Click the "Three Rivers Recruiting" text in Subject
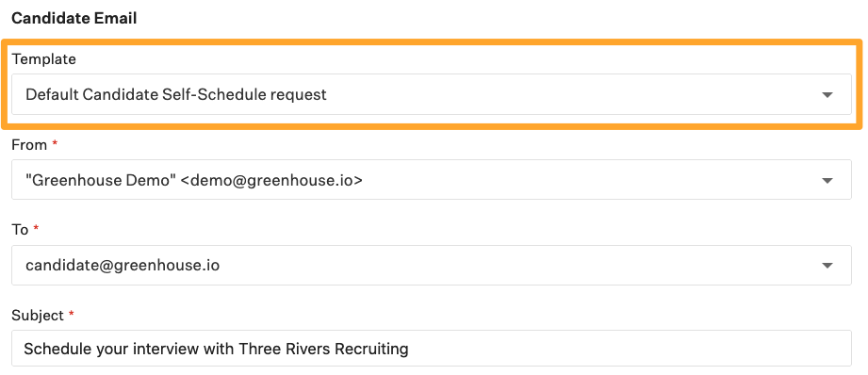The width and height of the screenshot is (868, 375). click(323, 349)
